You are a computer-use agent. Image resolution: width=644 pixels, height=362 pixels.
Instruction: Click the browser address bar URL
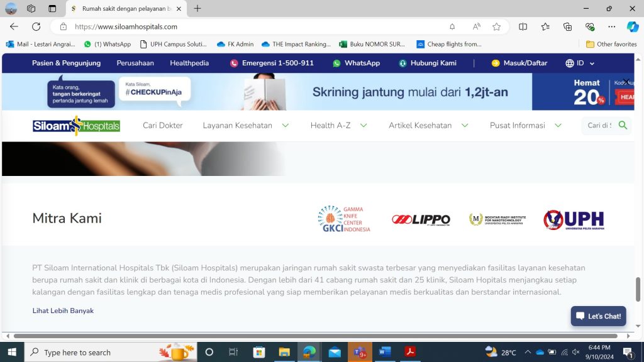pyautogui.click(x=126, y=26)
